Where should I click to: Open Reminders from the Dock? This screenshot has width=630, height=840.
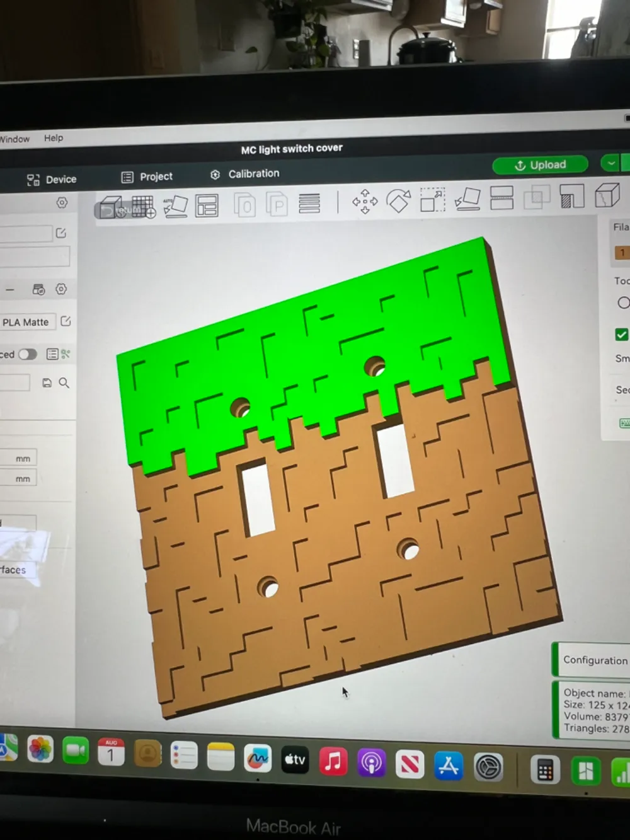click(184, 755)
